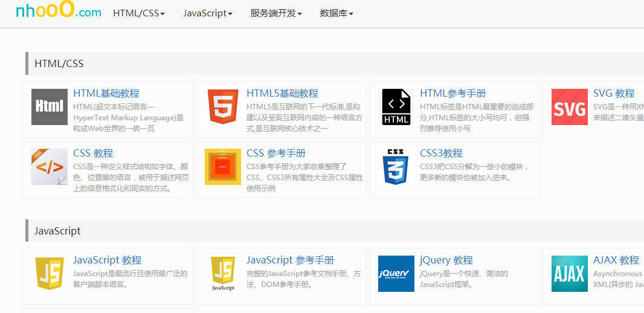
Task: Click the description starting SVG是一种用
Action: point(619,112)
